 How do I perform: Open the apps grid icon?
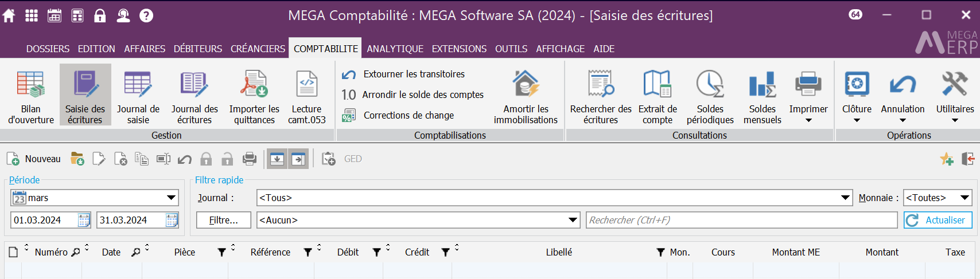32,15
